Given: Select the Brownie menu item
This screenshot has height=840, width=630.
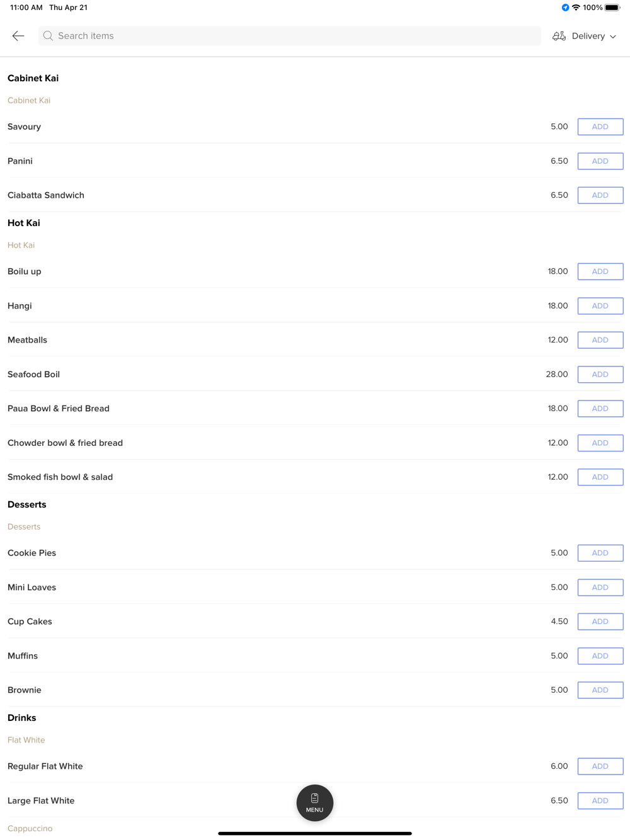Looking at the screenshot, I should click(x=25, y=690).
